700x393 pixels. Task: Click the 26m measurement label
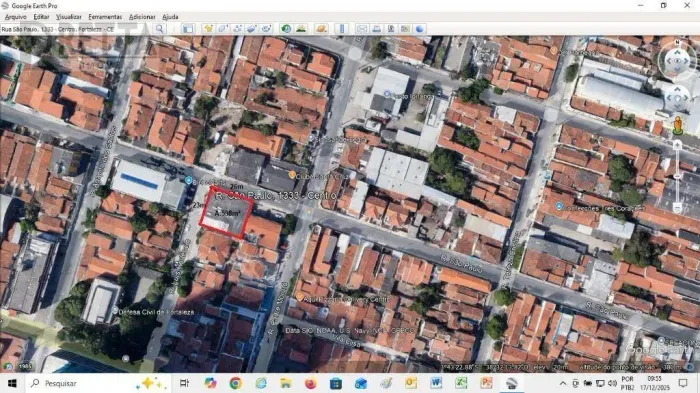[x=236, y=186]
